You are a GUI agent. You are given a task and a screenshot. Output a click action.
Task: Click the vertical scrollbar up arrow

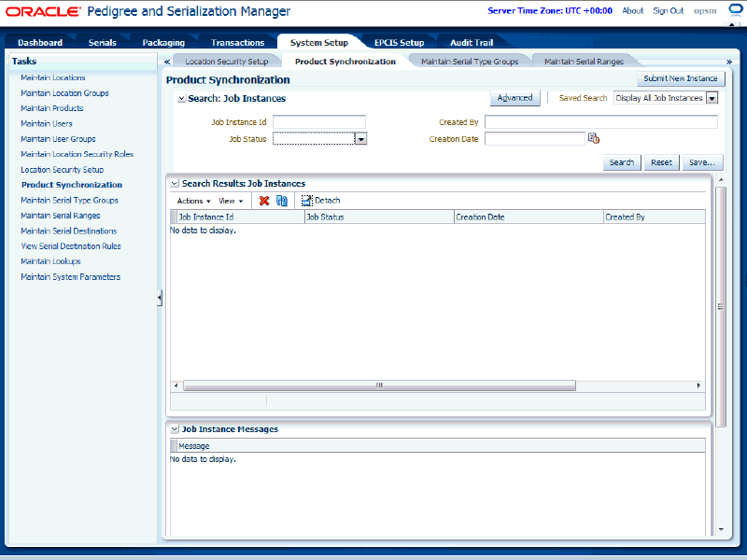[721, 179]
